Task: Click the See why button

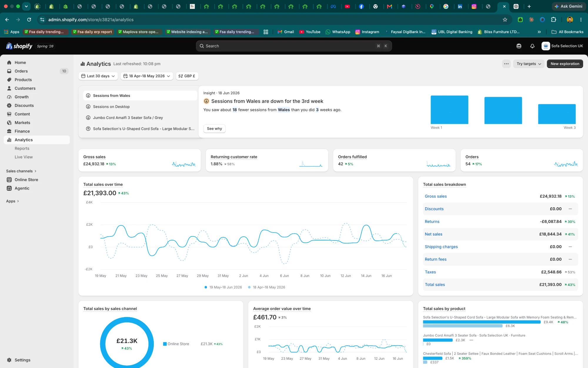Action: tap(214, 129)
